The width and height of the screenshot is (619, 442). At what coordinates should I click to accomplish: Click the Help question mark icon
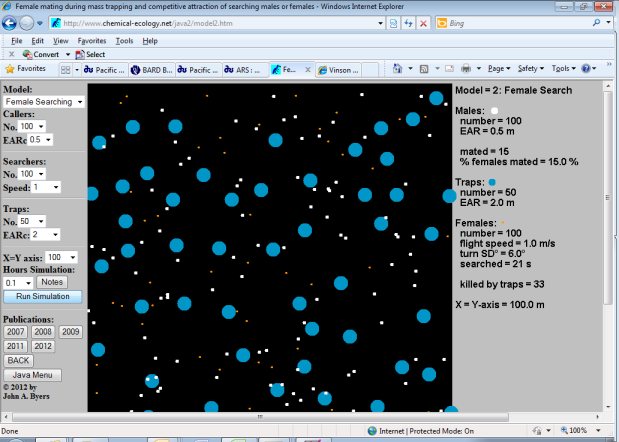click(586, 69)
